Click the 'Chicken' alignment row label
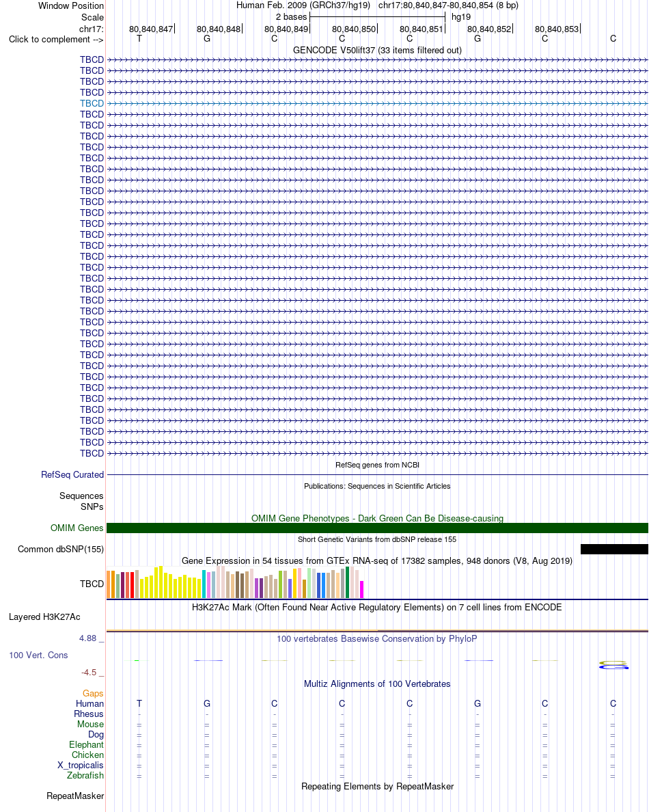Viewport: 649px width, 812px height. (x=88, y=755)
